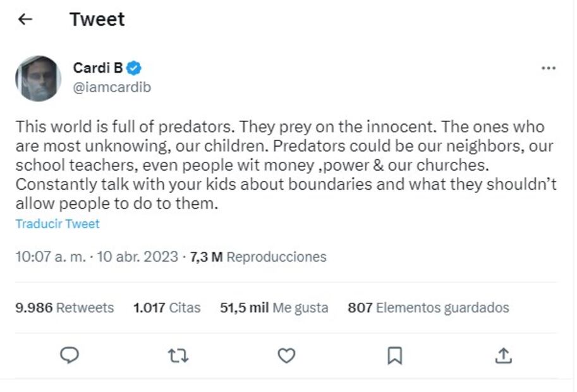The height and width of the screenshot is (392, 577).
Task: Like the tweet using the heart icon
Action: (286, 356)
